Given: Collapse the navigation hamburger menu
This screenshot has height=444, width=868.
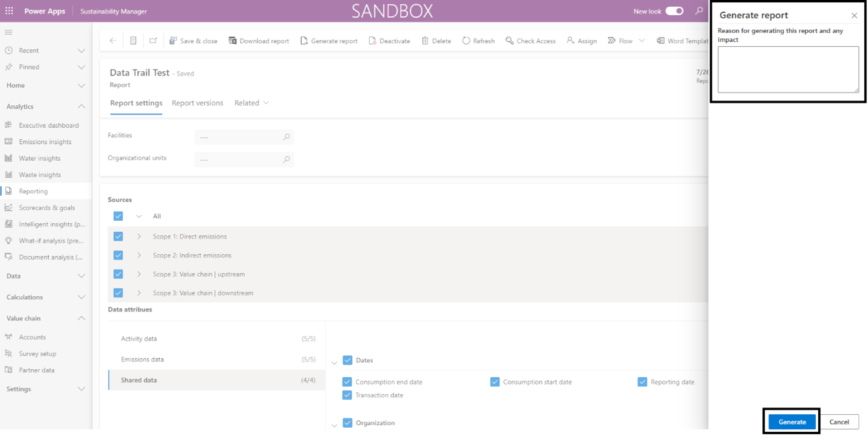Looking at the screenshot, I should [9, 32].
